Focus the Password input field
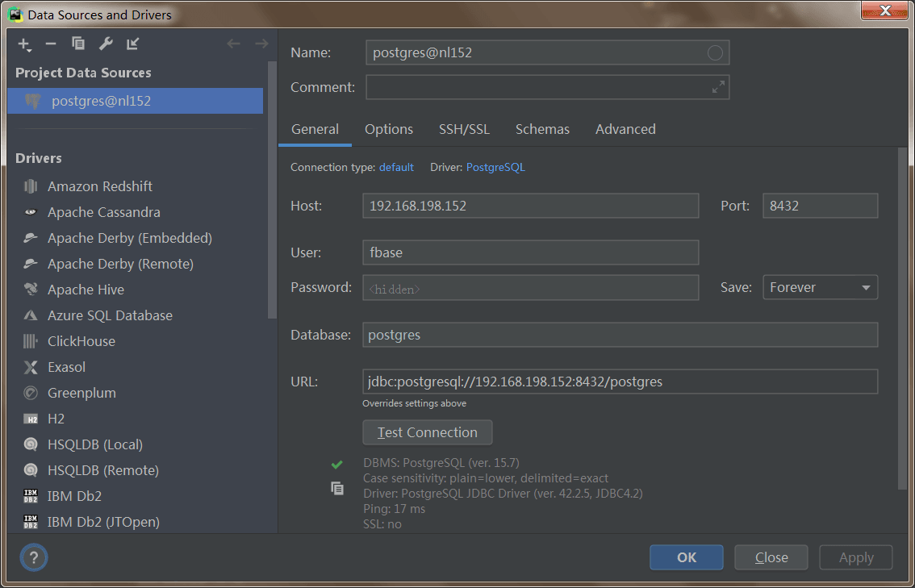 (530, 288)
